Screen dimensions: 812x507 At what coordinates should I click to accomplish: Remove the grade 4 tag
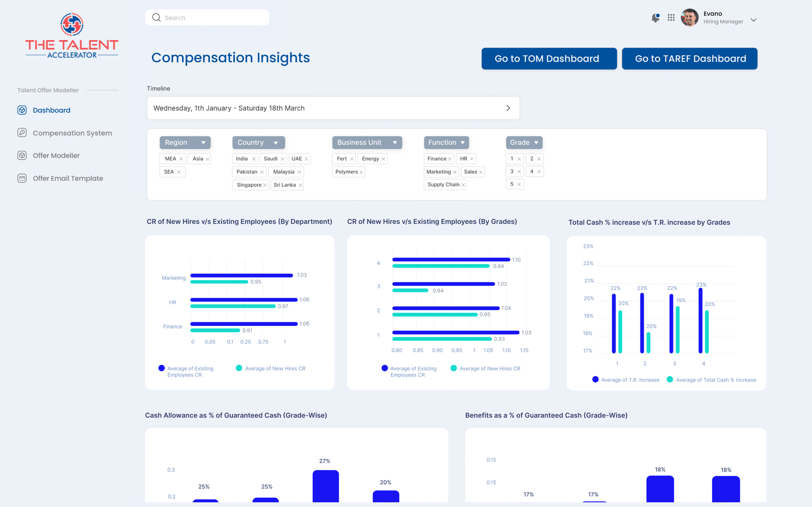point(539,172)
